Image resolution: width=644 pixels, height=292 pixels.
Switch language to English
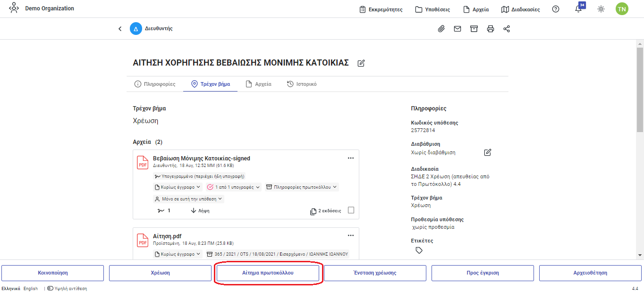(31, 288)
